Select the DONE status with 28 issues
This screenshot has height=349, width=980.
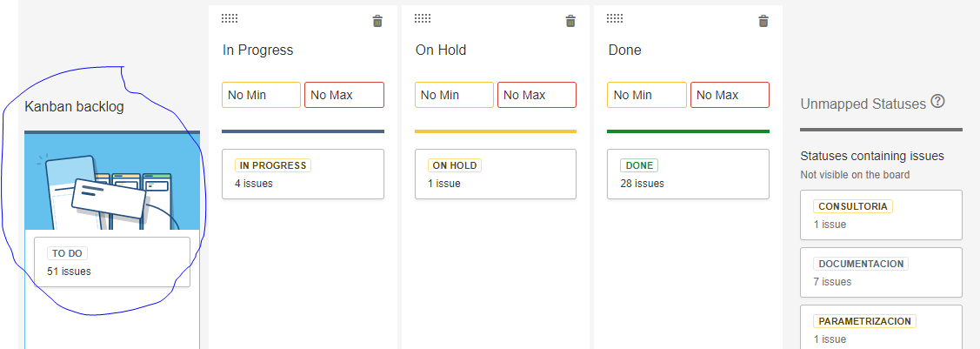[688, 174]
